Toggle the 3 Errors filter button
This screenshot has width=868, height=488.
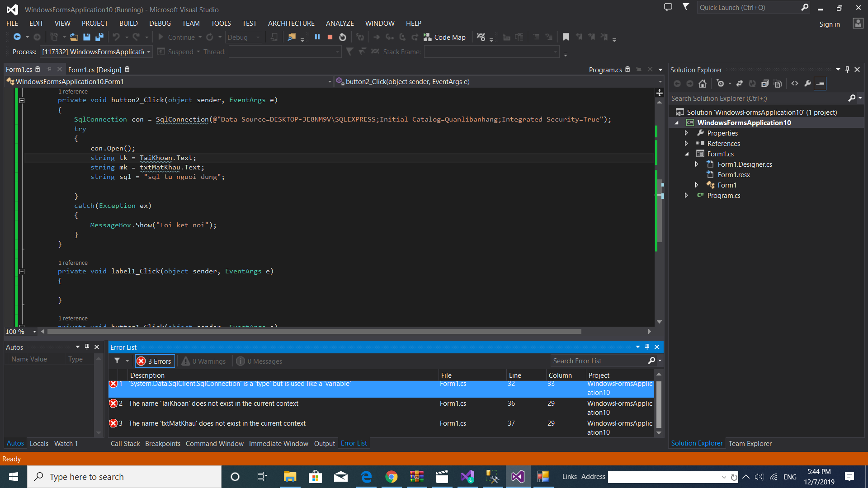[155, 361]
